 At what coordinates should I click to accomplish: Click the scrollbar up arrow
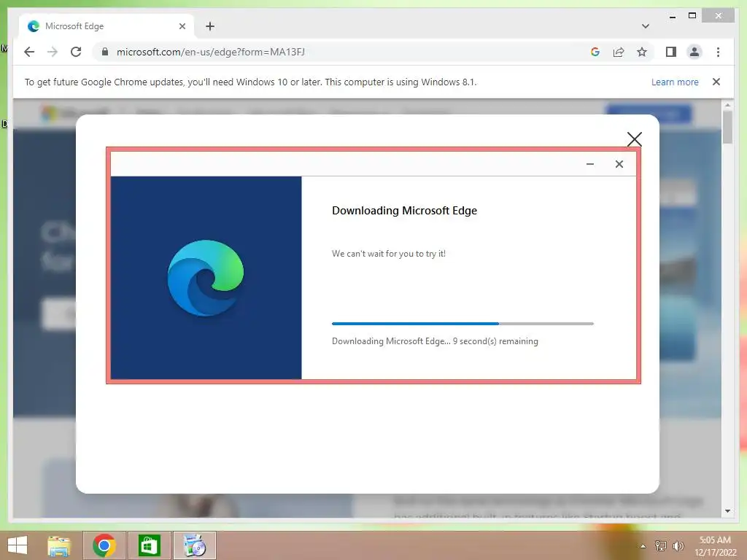(x=727, y=105)
